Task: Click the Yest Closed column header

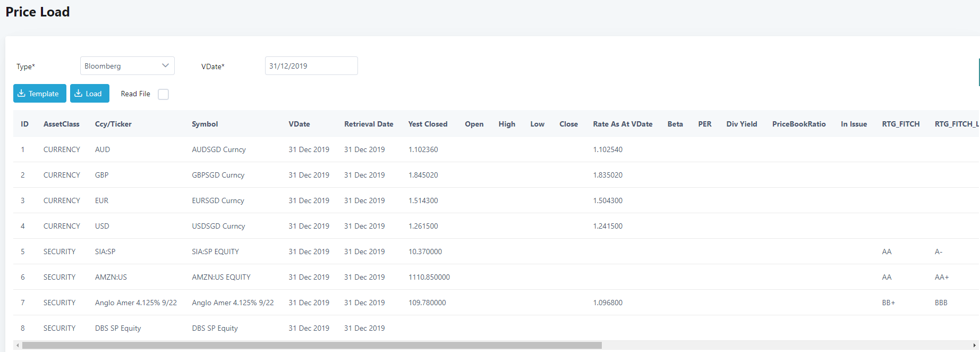Action: 428,124
